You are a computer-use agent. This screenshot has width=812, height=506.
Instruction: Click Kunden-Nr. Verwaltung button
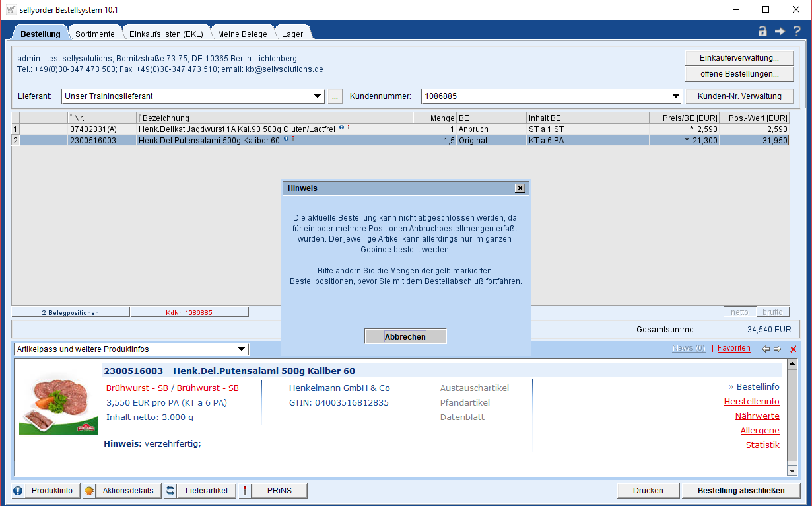(739, 96)
